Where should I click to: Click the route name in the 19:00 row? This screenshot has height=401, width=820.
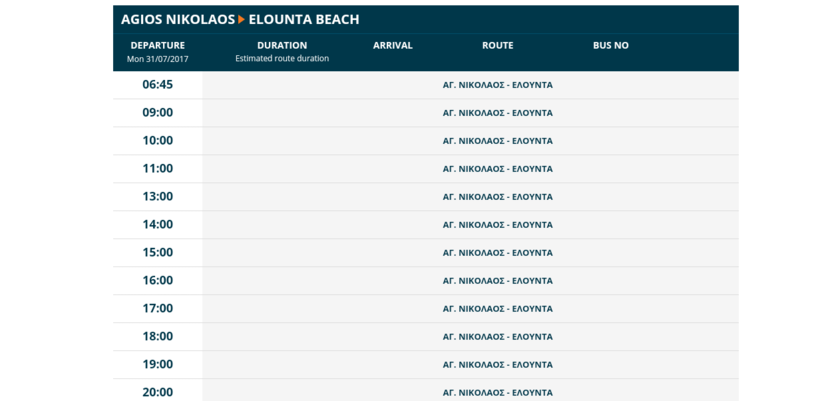point(497,365)
